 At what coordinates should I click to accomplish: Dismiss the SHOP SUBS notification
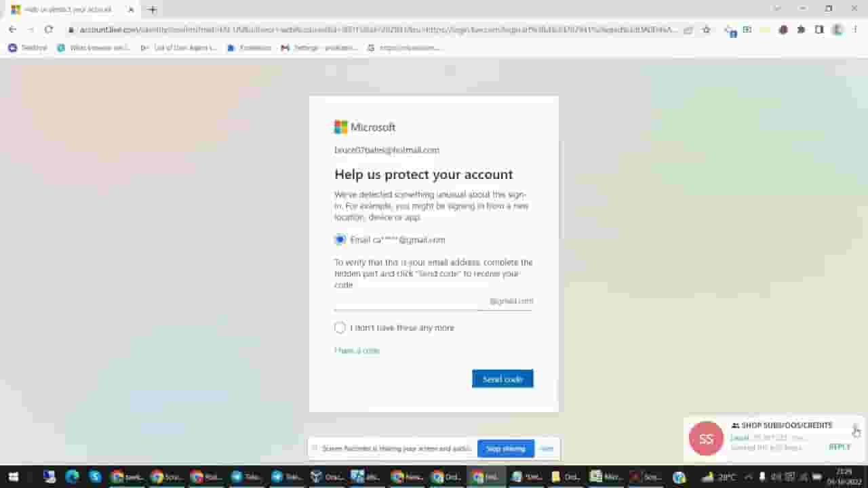click(856, 428)
